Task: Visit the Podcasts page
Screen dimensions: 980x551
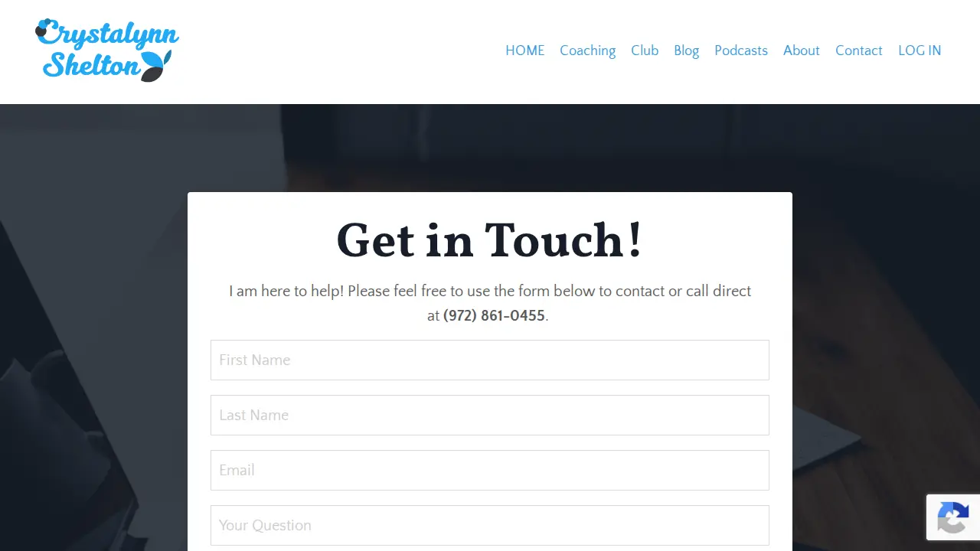Action: click(741, 51)
